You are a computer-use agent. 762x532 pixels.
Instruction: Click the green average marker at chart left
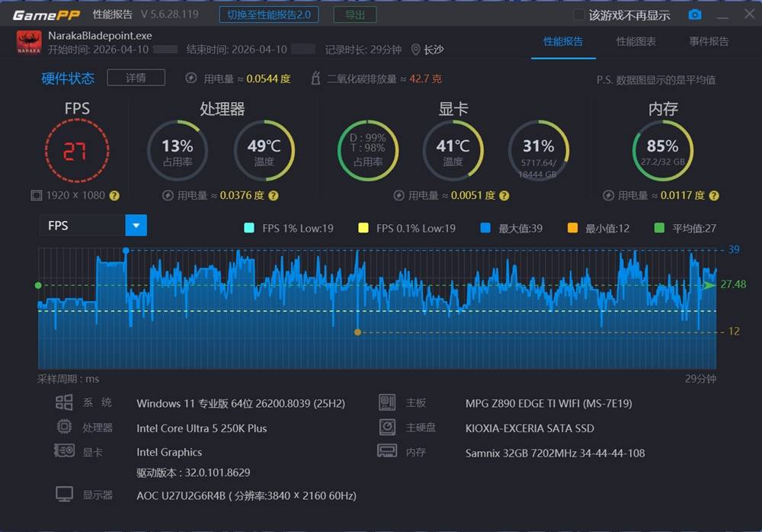point(38,286)
